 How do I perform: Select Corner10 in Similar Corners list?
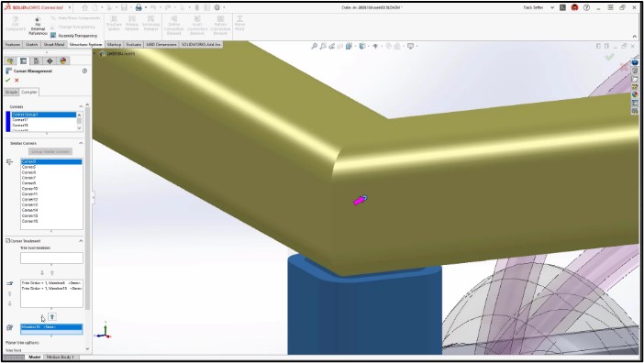pyautogui.click(x=51, y=189)
